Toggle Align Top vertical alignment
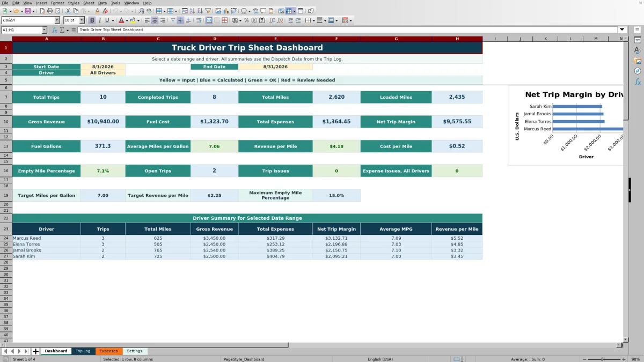The width and height of the screenshot is (644, 362). [172, 20]
